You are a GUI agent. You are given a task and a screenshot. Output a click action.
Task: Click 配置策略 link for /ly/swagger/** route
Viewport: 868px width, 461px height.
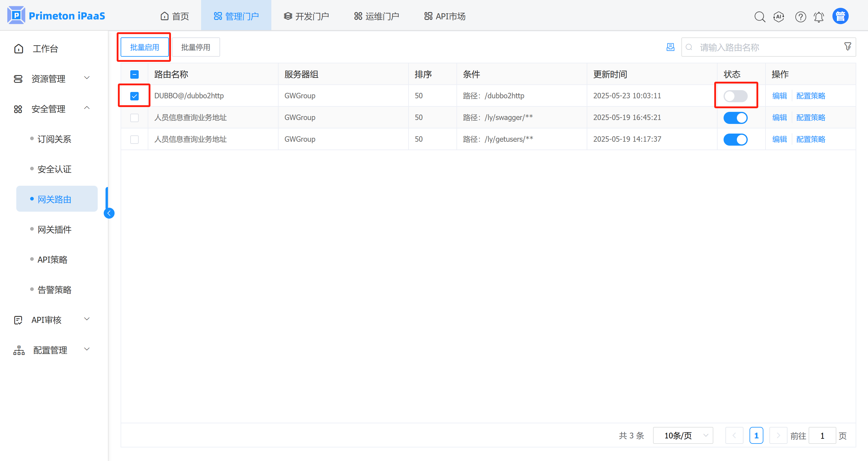(x=810, y=118)
